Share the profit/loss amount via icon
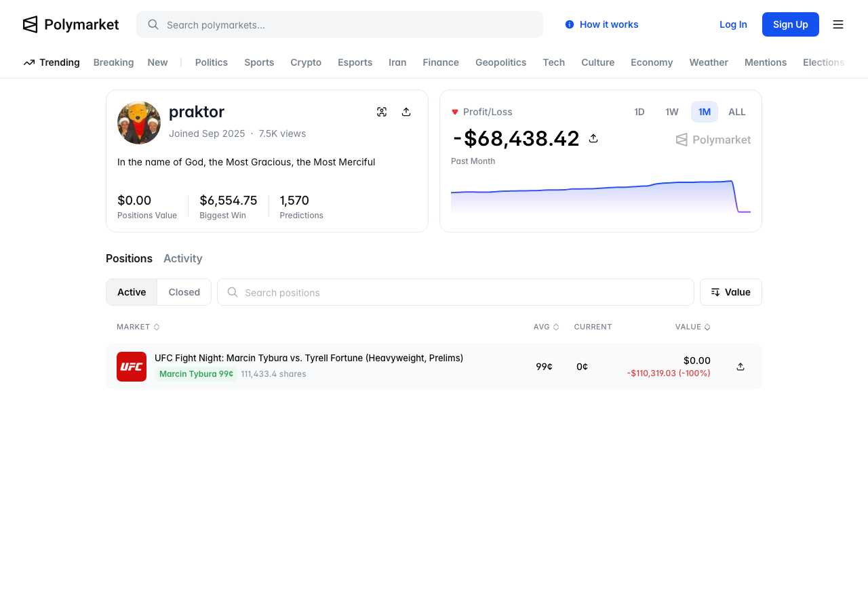This screenshot has height=610, width=868. [593, 138]
